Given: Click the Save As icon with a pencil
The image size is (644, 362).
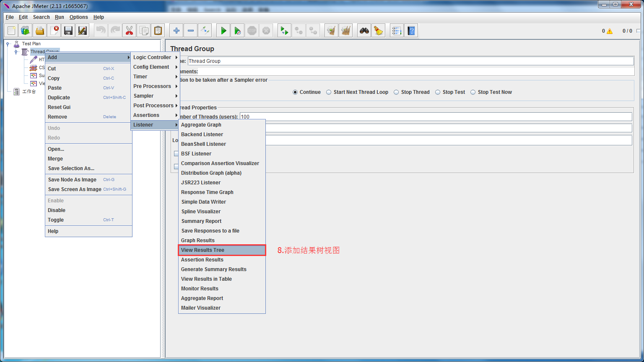Looking at the screenshot, I should [83, 31].
